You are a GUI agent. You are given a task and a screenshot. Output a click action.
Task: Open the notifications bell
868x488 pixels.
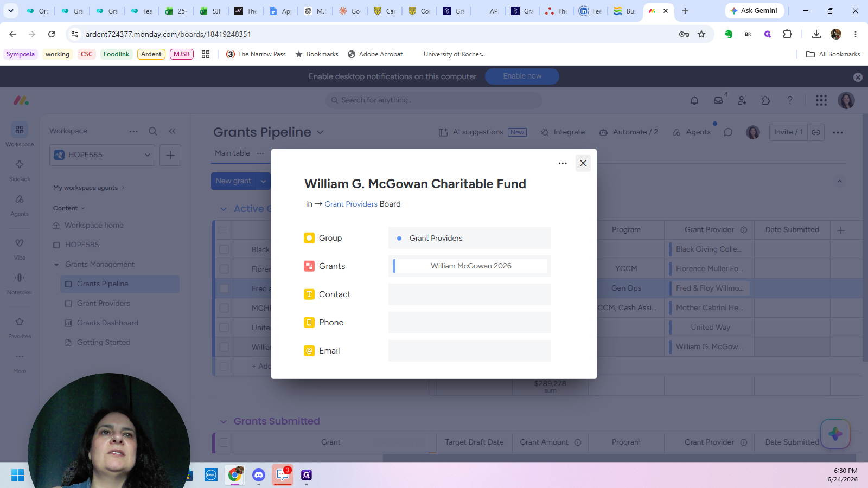[x=694, y=100]
